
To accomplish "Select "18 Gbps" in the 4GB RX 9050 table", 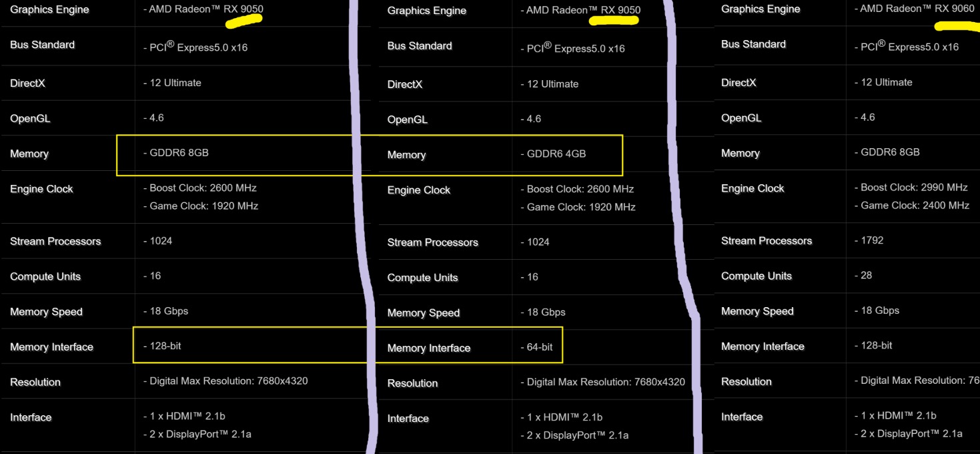I will tap(546, 312).
